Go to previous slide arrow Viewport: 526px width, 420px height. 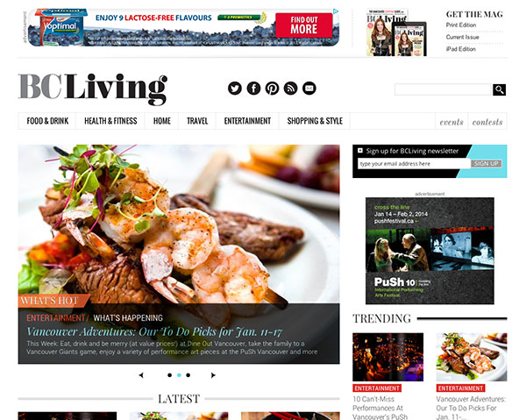141,375
